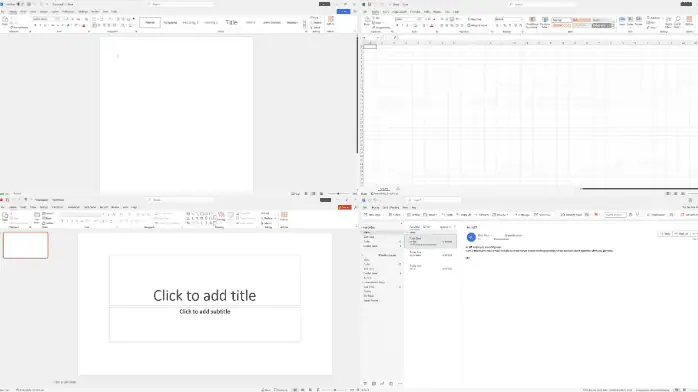Click Insert Cells icon in Excel ribbon
Image resolution: width=698 pixels, height=392 pixels.
pyautogui.click(x=622, y=21)
